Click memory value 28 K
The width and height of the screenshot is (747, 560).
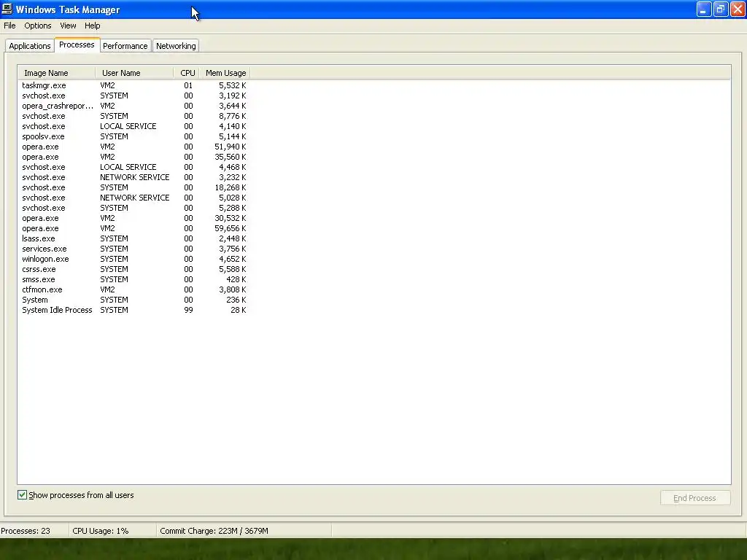tap(239, 310)
